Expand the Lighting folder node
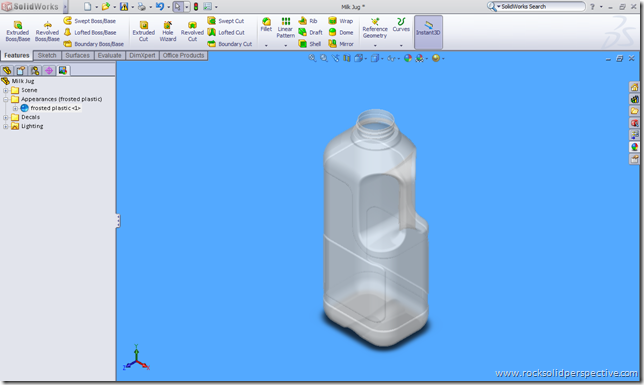The image size is (644, 385). tap(6, 127)
